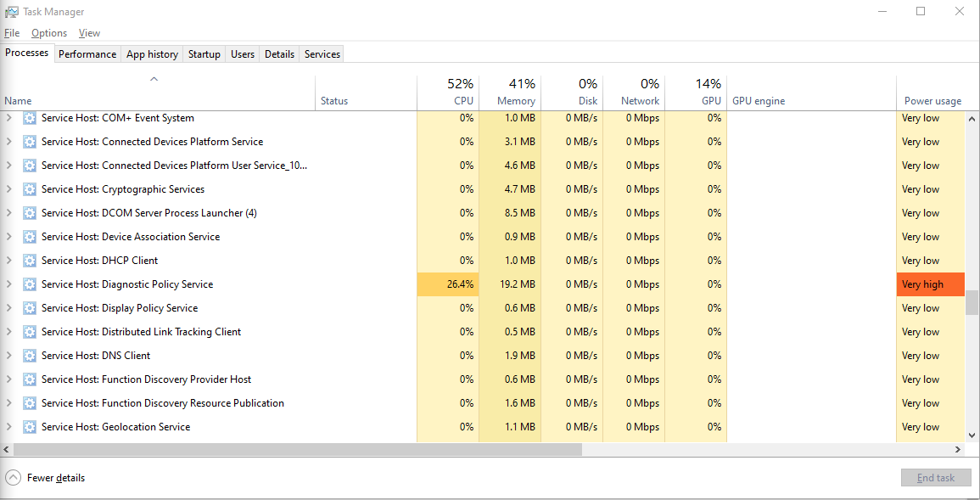Image resolution: width=980 pixels, height=500 pixels.
Task: Expand Service Host: Diagnostic Policy Service
Action: click(8, 284)
